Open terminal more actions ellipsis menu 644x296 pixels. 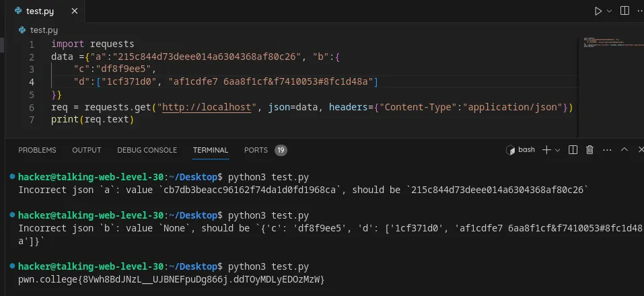607,150
